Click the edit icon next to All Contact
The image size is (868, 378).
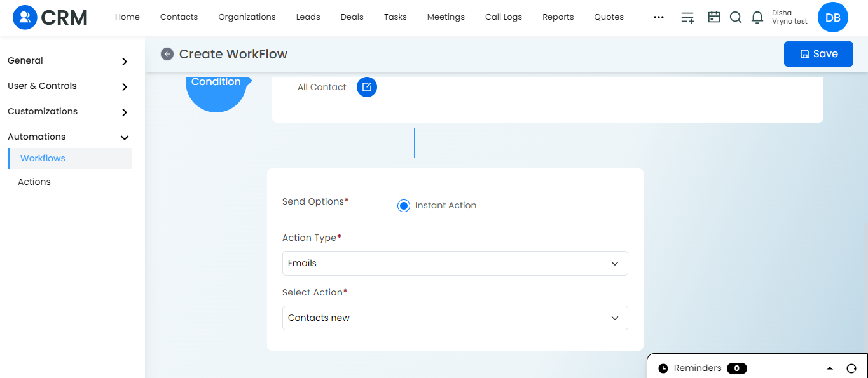(x=367, y=87)
